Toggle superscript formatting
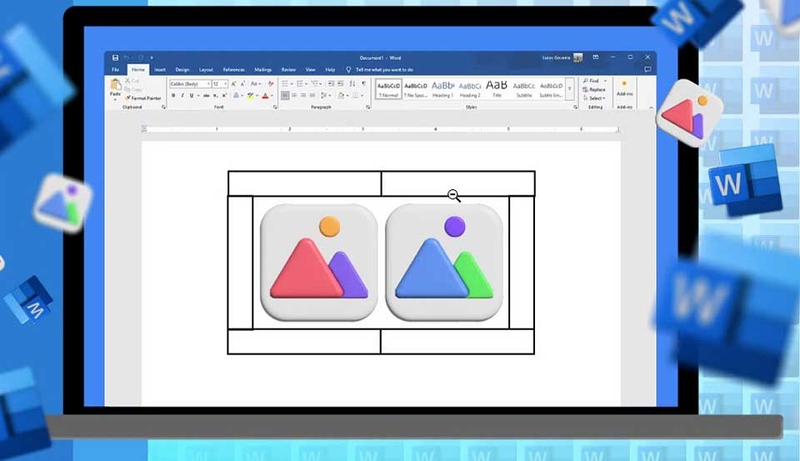The height and width of the screenshot is (461, 800). click(224, 95)
